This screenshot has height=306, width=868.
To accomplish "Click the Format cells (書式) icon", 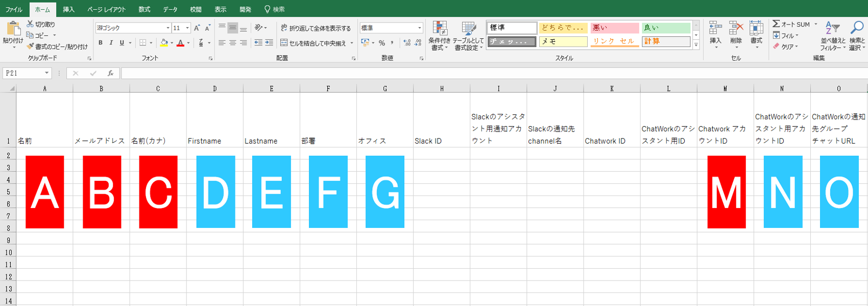I will (x=756, y=29).
